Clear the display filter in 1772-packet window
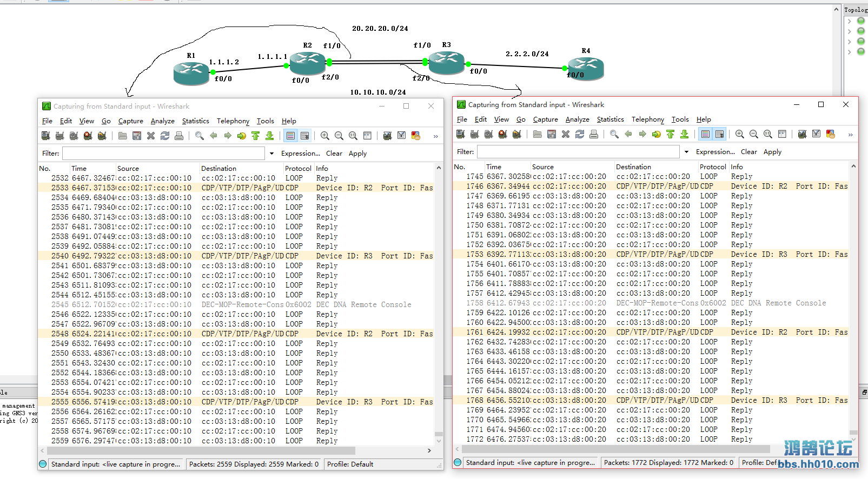Image resolution: width=868 pixels, height=479 pixels. [x=749, y=152]
